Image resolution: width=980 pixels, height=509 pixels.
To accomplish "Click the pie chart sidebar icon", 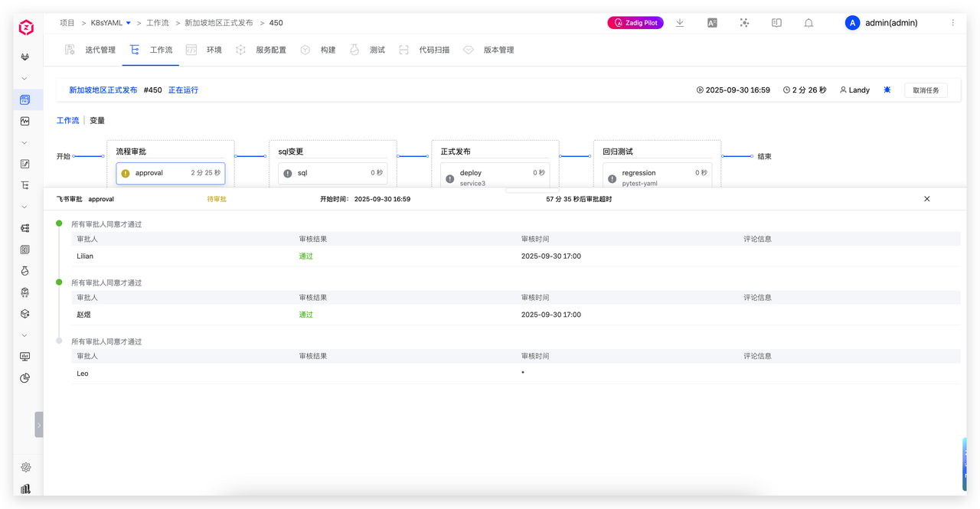I will tap(25, 378).
